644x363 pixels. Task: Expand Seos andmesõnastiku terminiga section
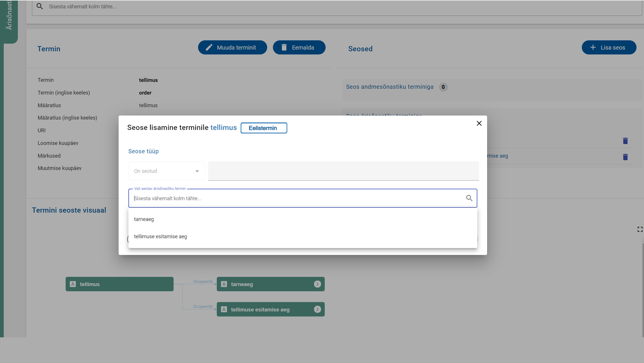390,87
